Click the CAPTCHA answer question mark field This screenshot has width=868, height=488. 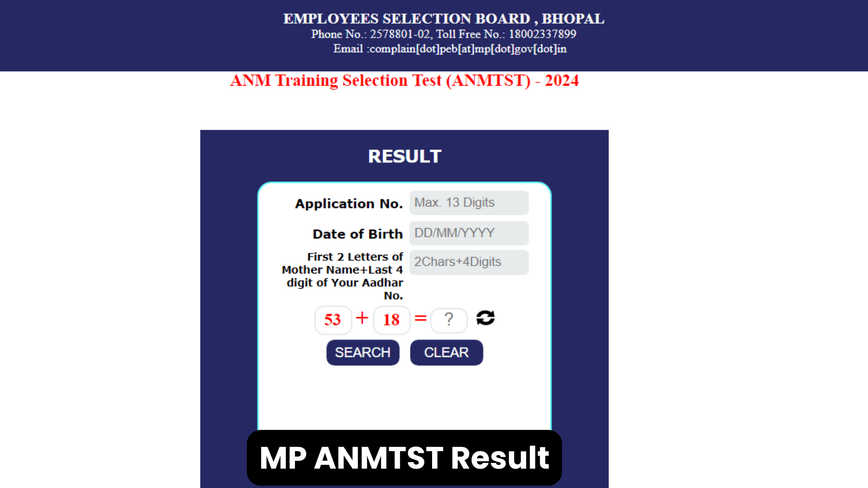[x=448, y=320]
